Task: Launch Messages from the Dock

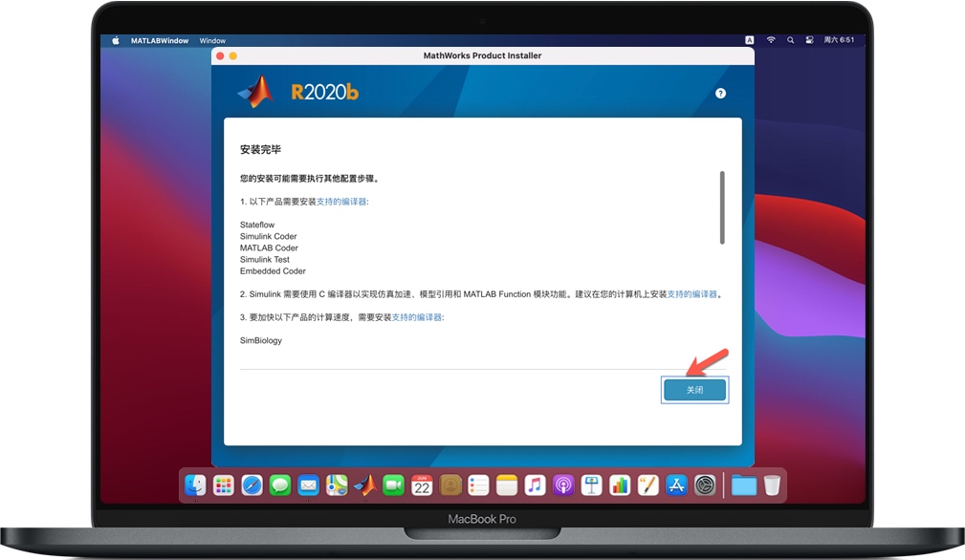Action: 280,485
